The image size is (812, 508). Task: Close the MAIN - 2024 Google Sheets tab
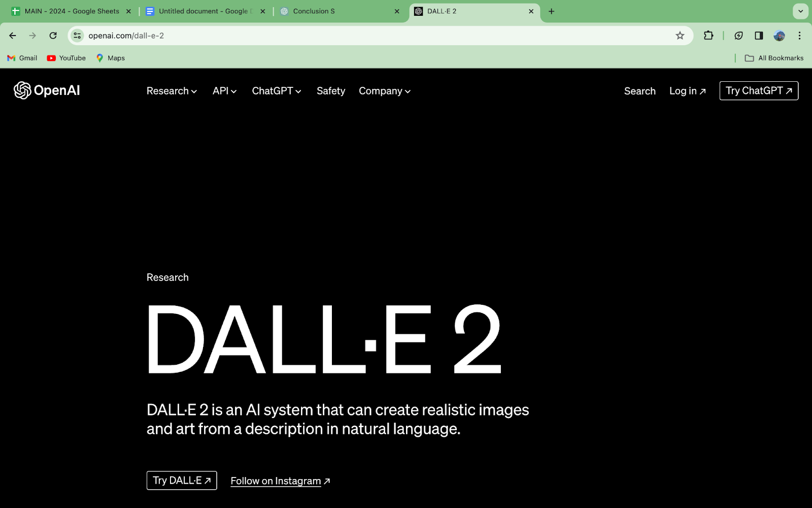pyautogui.click(x=128, y=11)
